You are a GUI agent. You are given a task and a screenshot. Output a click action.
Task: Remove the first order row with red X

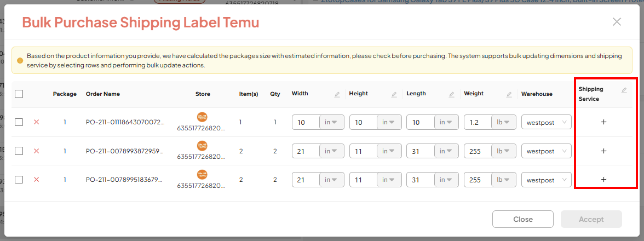pyautogui.click(x=37, y=122)
